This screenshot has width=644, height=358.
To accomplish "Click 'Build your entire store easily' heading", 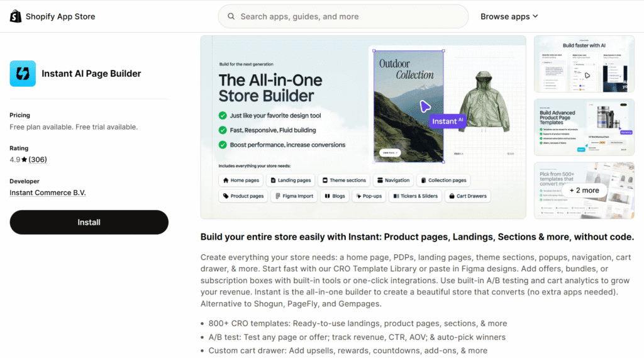I will tap(418, 237).
